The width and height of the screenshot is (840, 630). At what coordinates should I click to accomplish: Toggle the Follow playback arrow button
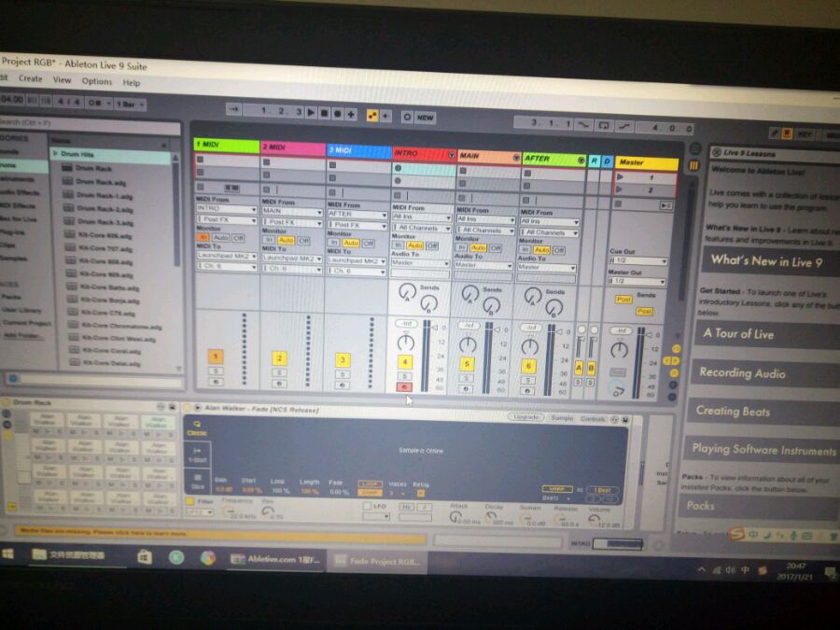click(x=233, y=109)
